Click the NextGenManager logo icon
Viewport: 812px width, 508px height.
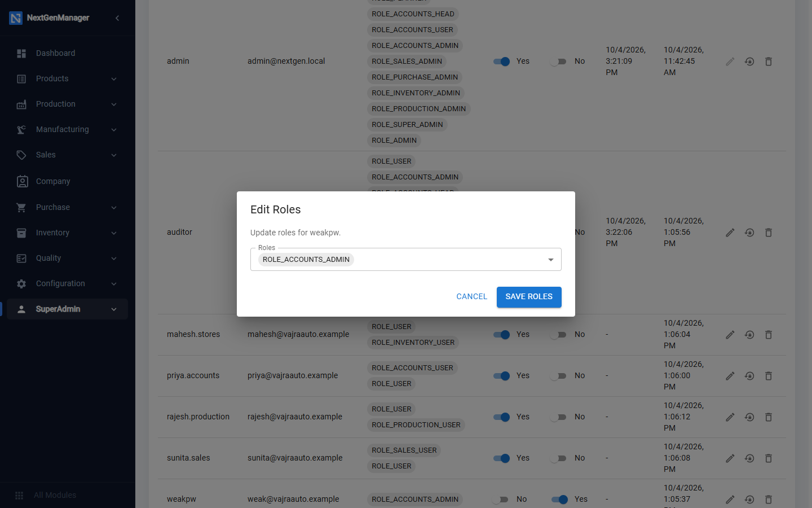tap(16, 18)
